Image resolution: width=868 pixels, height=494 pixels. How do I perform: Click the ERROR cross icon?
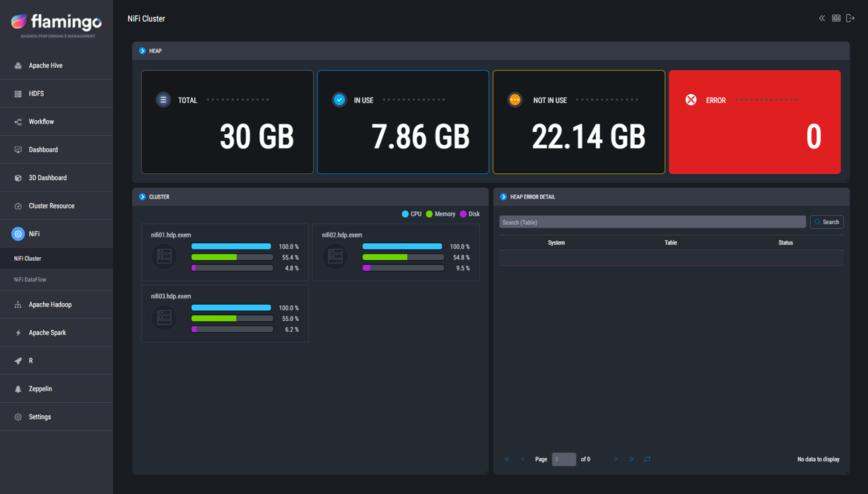[x=691, y=100]
